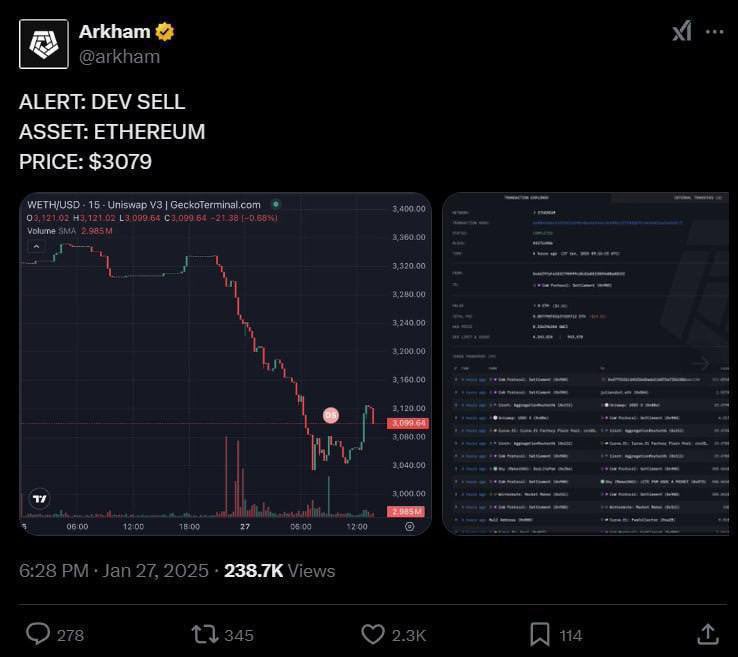Click the @arkham handle
The height and width of the screenshot is (657, 738).
[x=120, y=57]
